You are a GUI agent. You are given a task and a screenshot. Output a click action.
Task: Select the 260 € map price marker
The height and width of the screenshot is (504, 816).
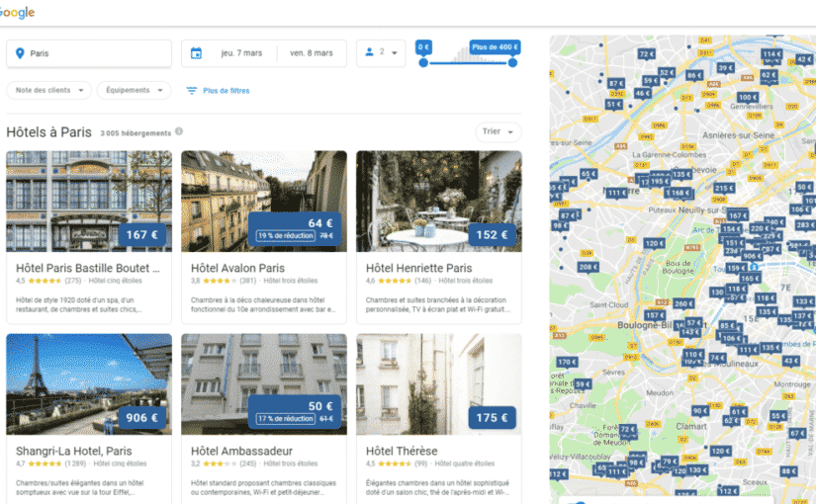click(x=683, y=303)
